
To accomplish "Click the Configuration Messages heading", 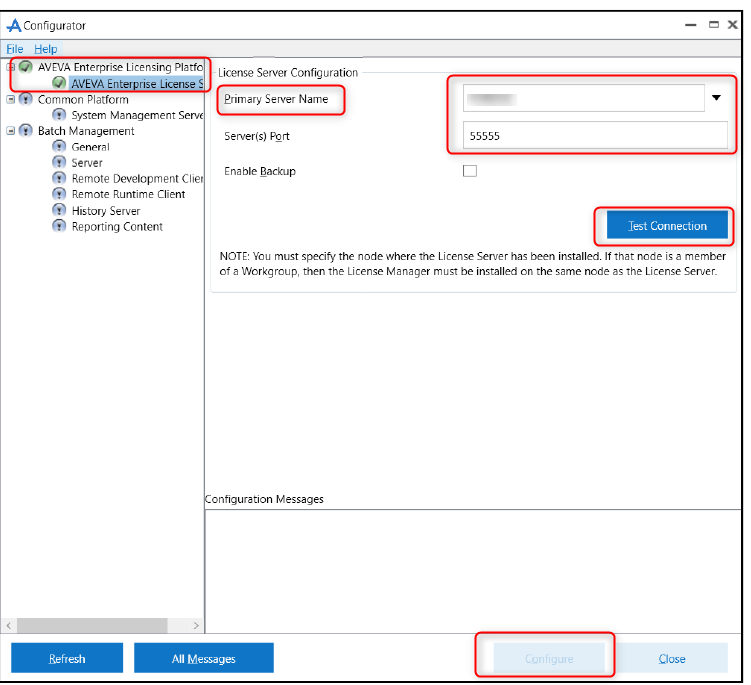I will click(x=264, y=499).
